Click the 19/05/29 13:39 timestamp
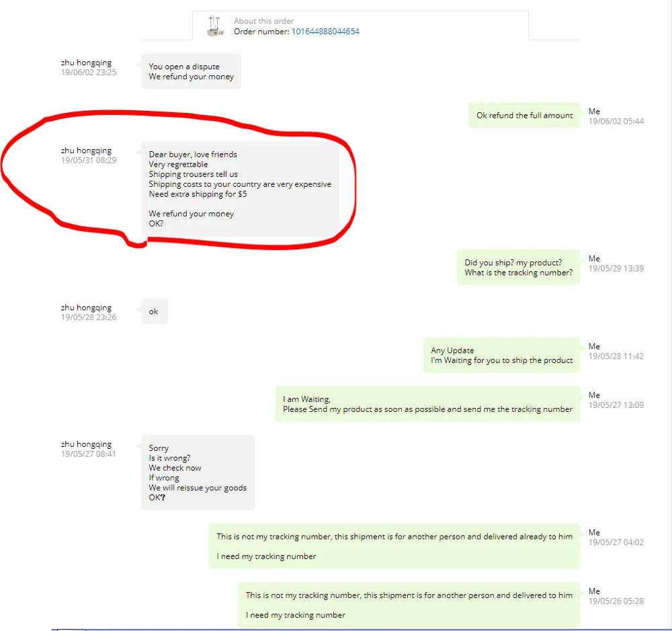Image resolution: width=672 pixels, height=631 pixels. (616, 269)
